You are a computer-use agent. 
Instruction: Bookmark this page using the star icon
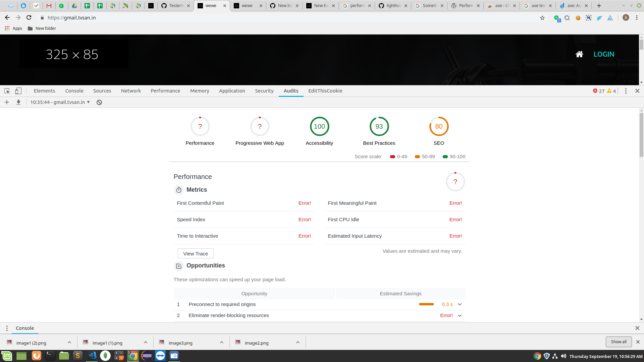[x=542, y=18]
